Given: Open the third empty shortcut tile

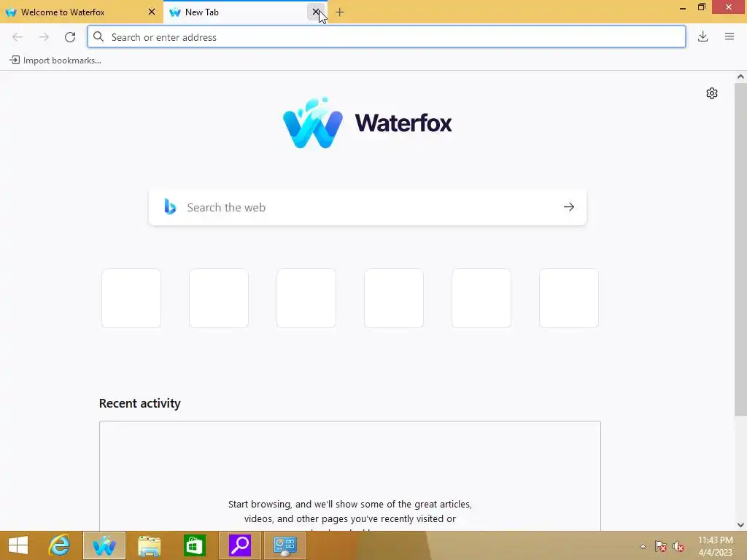Looking at the screenshot, I should [x=306, y=298].
